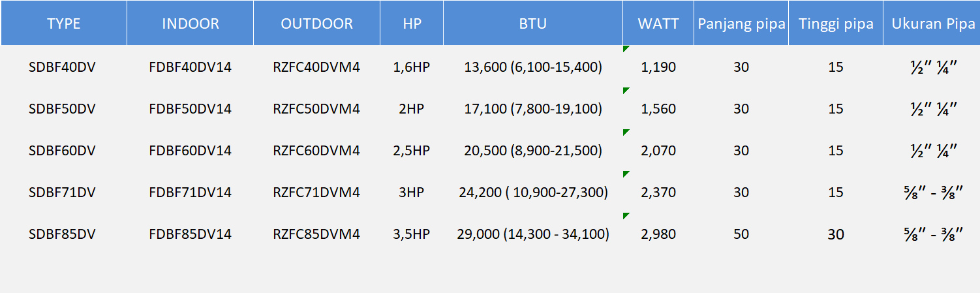Viewport: 980px width, 293px height.
Task: Select the 3HP cell
Action: (x=412, y=193)
